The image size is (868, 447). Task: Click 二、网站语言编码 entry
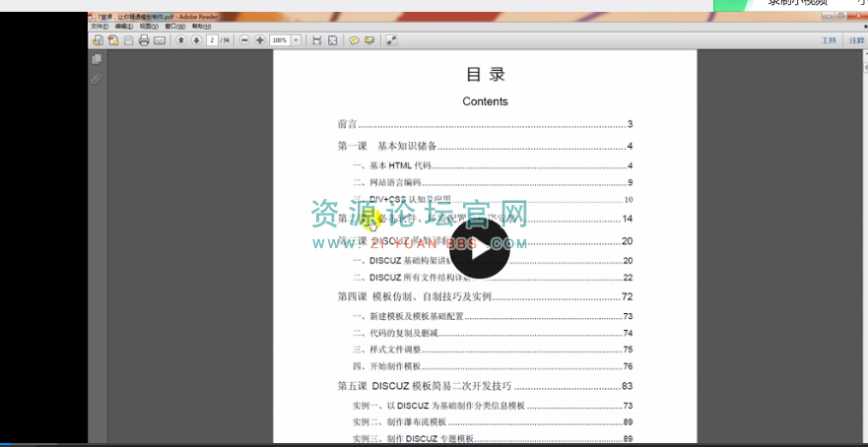(x=493, y=182)
